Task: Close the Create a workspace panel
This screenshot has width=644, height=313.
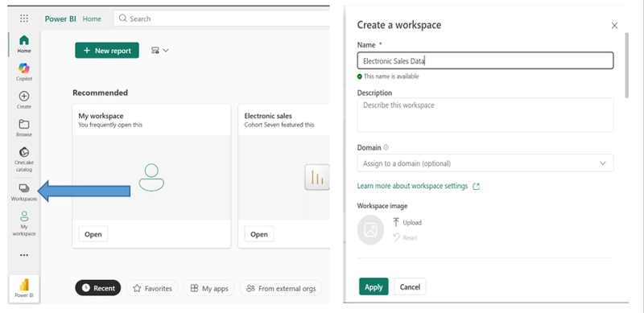Action: click(614, 26)
